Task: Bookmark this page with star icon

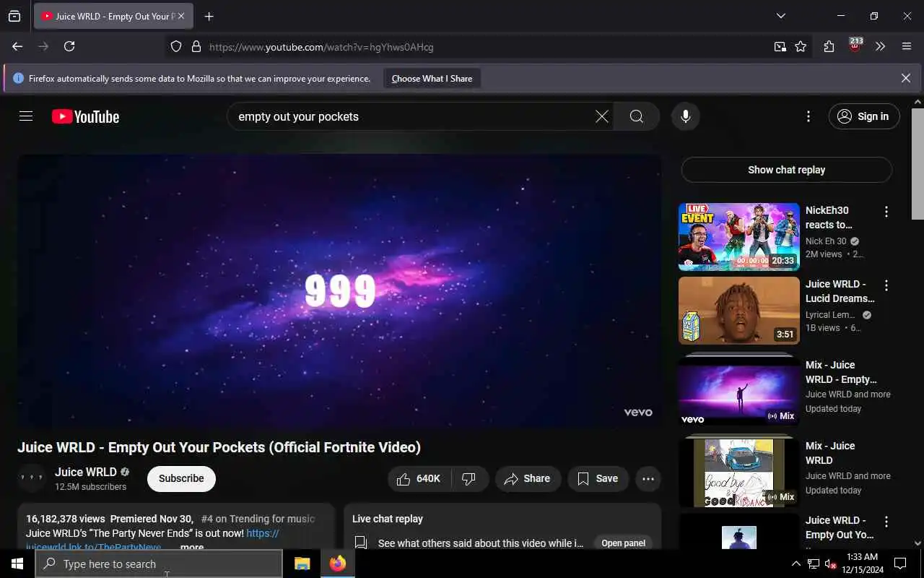Action: coord(801,46)
